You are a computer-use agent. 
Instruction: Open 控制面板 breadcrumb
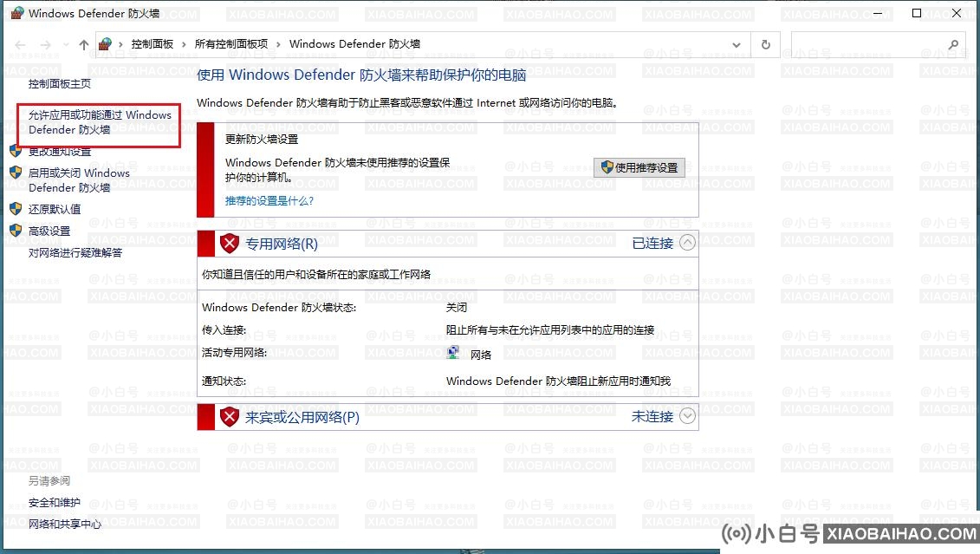click(x=152, y=43)
